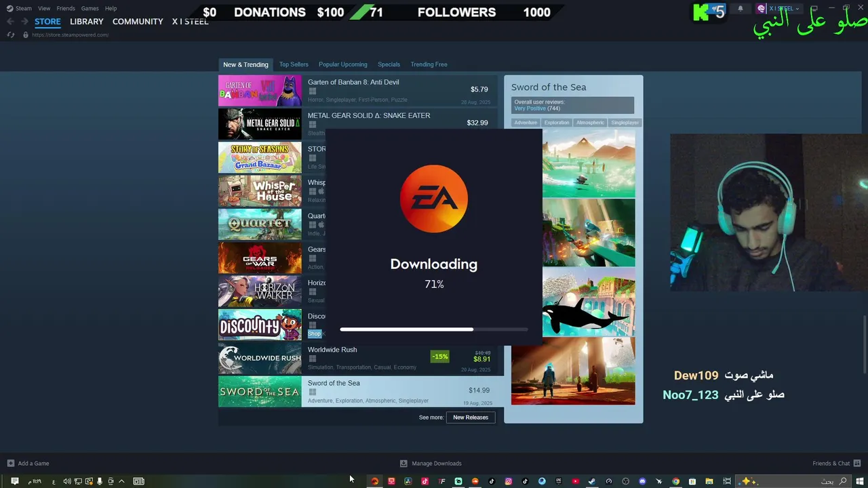Click the lock icon beside the store URL
The image size is (868, 488).
(x=26, y=35)
